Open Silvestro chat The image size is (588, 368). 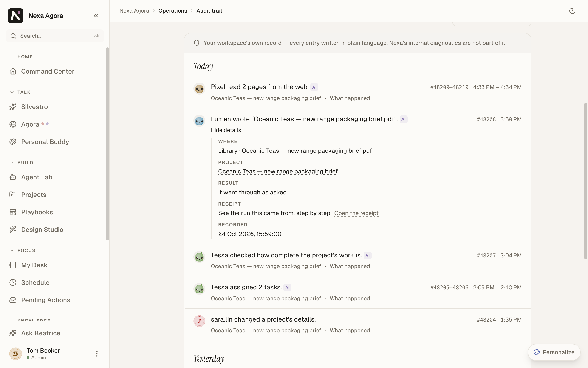(x=55, y=107)
